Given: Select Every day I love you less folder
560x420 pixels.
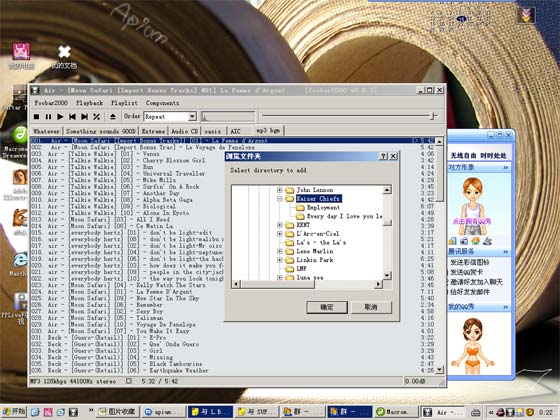Looking at the screenshot, I should 344,216.
